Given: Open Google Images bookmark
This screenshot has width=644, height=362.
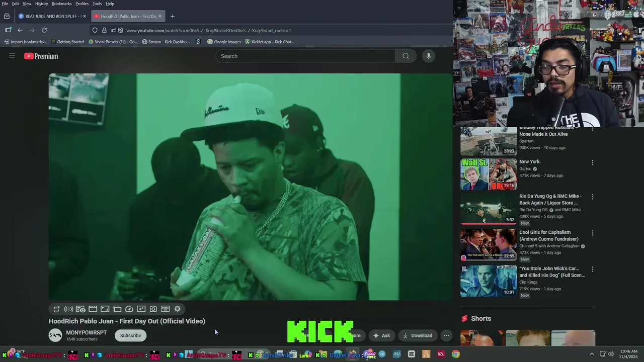Looking at the screenshot, I should coord(224,42).
